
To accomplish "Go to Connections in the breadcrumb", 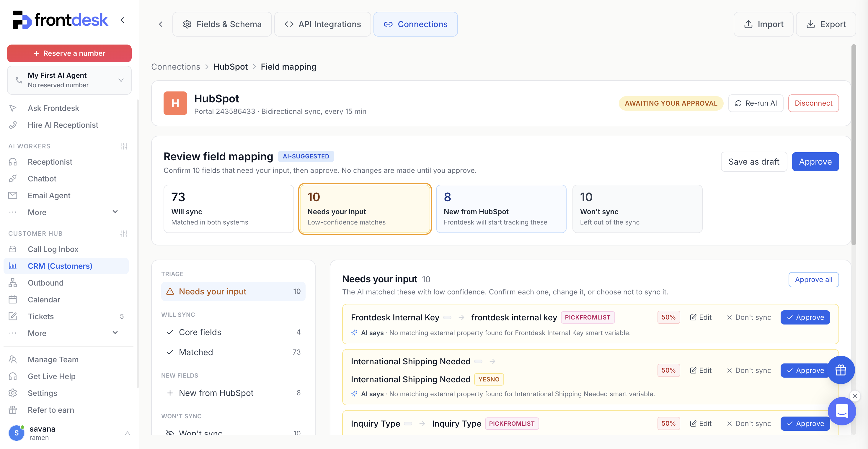I will tap(176, 67).
